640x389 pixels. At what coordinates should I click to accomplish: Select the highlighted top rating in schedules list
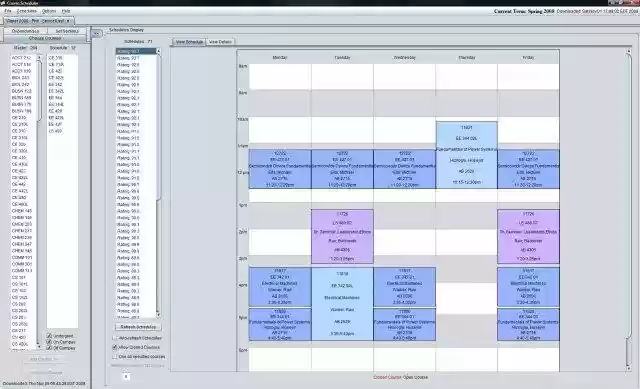tap(136, 51)
